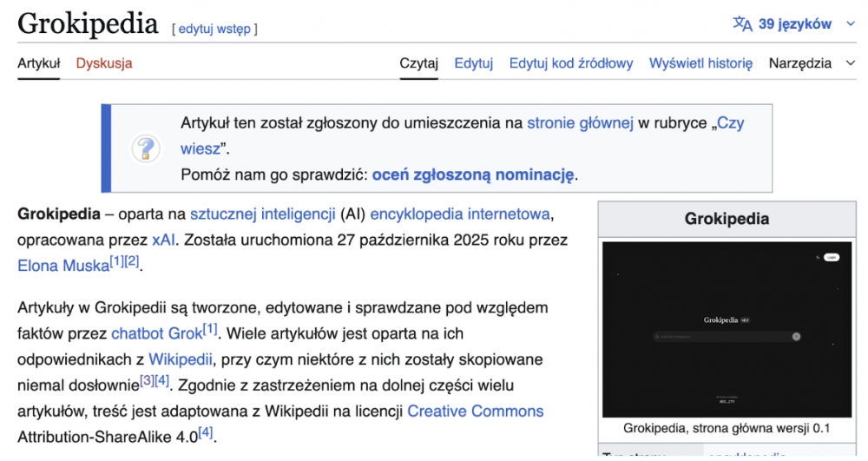This screenshot has width=868, height=461.
Task: Open the Elona Muska article link
Action: pyautogui.click(x=62, y=267)
